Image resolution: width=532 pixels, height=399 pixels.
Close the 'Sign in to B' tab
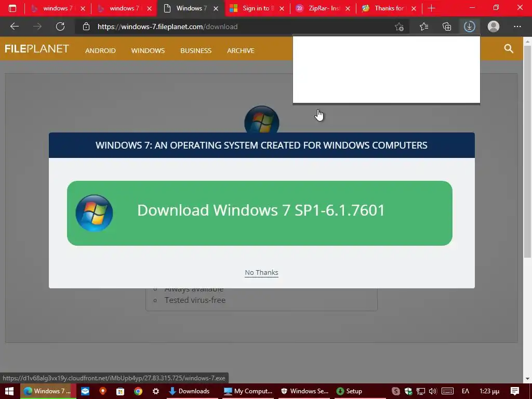(282, 8)
